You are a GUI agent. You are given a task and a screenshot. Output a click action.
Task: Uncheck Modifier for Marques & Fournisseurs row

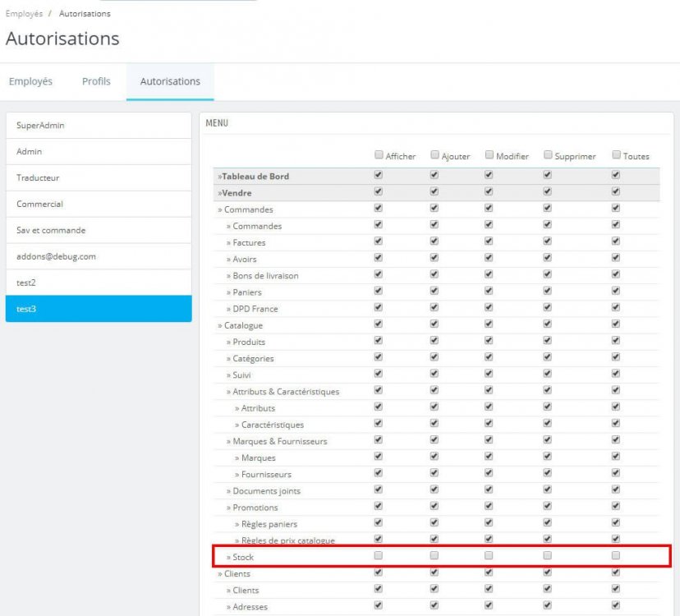tap(489, 439)
